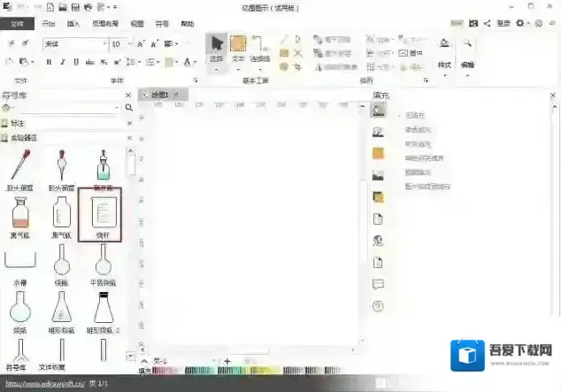
Task: Switch to the 开始 (Home) ribbon tab
Action: (x=49, y=24)
